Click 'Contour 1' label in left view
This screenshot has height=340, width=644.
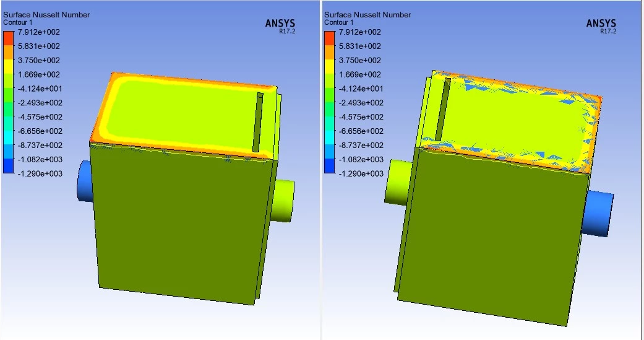(x=18, y=22)
